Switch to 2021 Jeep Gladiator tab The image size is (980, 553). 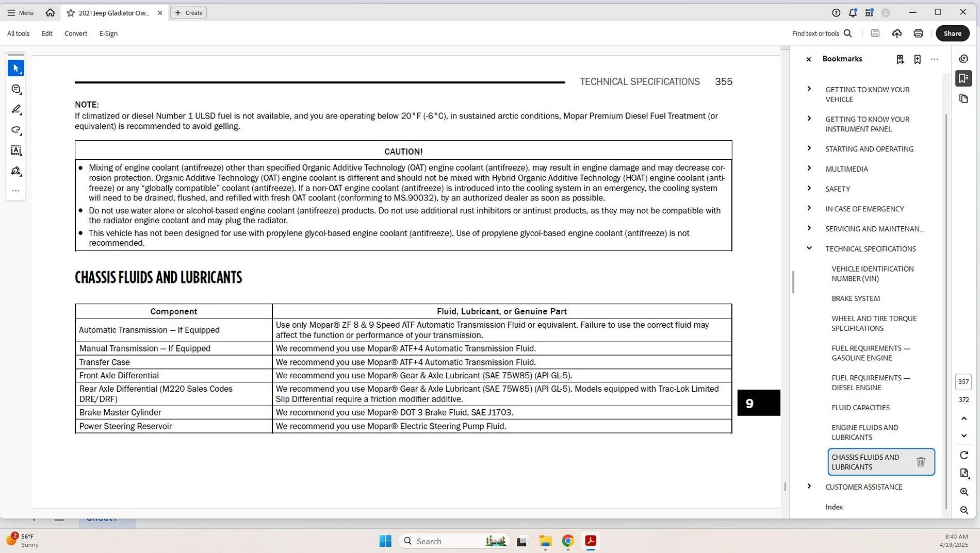113,13
